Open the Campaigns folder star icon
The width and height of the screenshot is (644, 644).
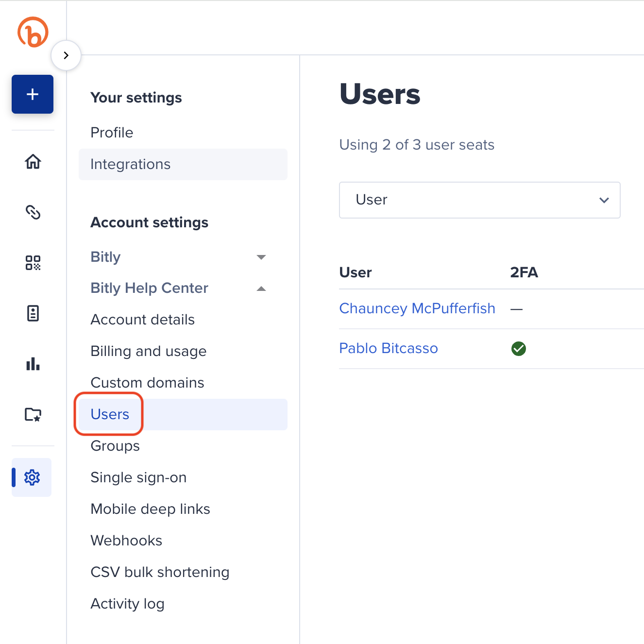pos(33,414)
